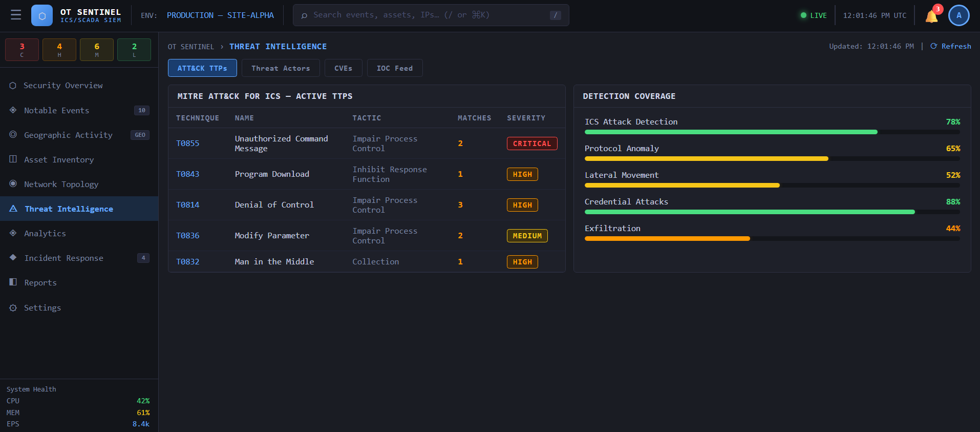Click the Credential Attacks 88% value
This screenshot has height=432, width=980.
pos(953,202)
